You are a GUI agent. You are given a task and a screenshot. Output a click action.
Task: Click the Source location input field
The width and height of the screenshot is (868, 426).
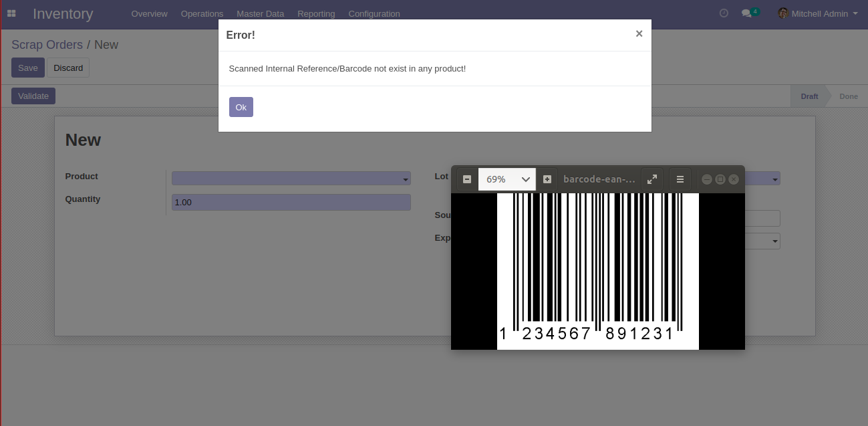762,218
